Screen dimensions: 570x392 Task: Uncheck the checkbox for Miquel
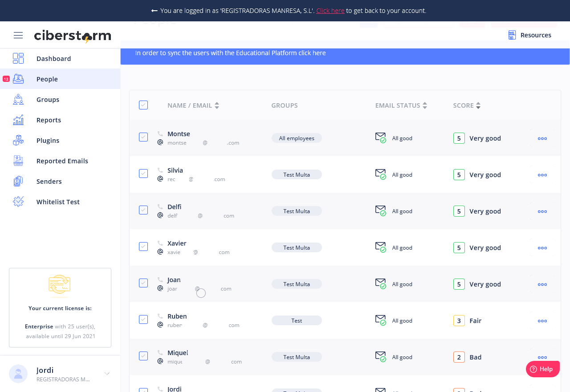pos(143,356)
